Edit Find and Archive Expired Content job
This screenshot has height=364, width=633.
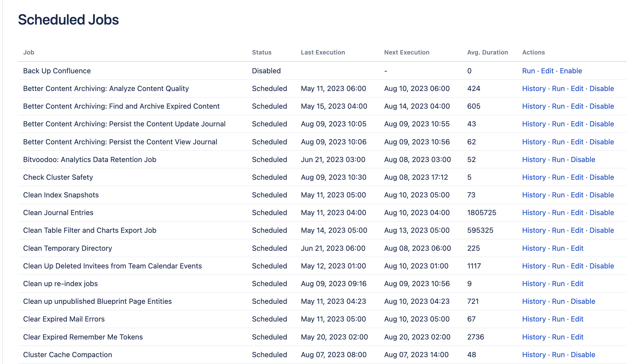(x=577, y=106)
